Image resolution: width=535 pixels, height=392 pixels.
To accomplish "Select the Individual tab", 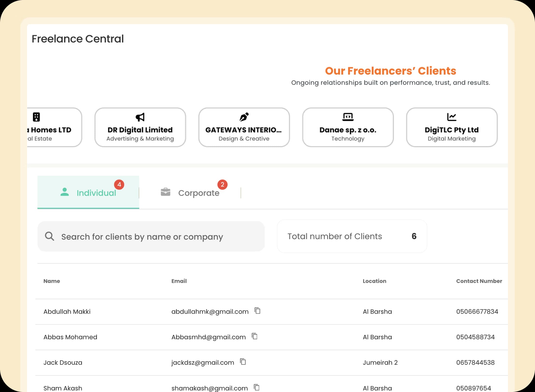I will pos(96,193).
